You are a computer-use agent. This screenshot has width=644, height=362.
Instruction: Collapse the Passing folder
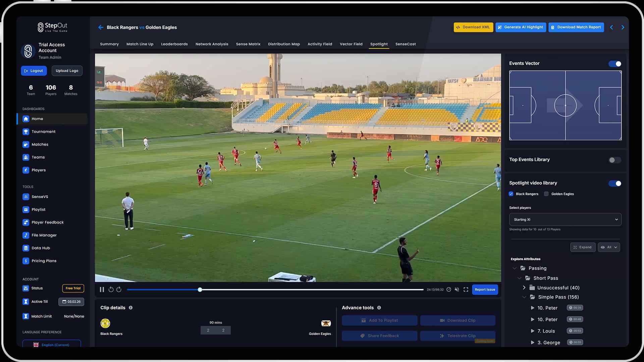click(x=515, y=268)
